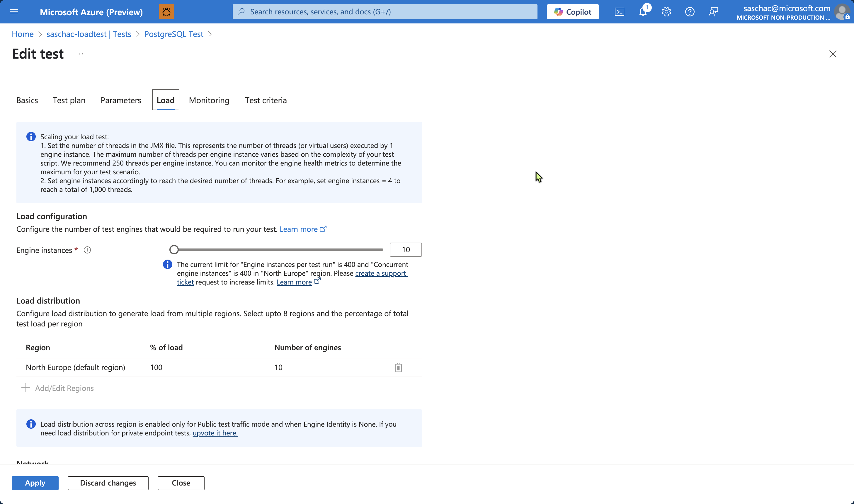
Task: Switch to the Parameters tab
Action: click(120, 100)
